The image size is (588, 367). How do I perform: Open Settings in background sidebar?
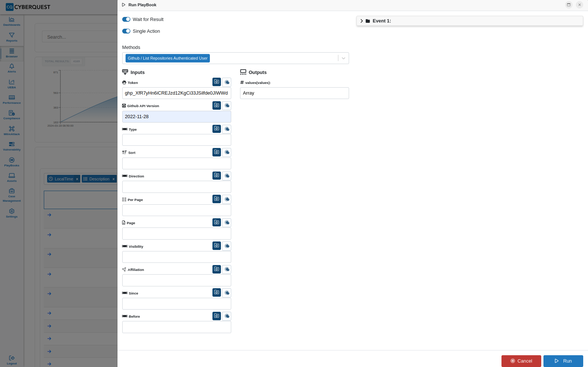click(12, 213)
